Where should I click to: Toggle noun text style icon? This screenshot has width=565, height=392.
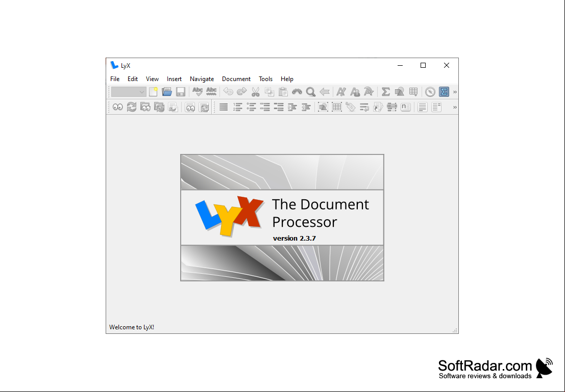[x=355, y=92]
